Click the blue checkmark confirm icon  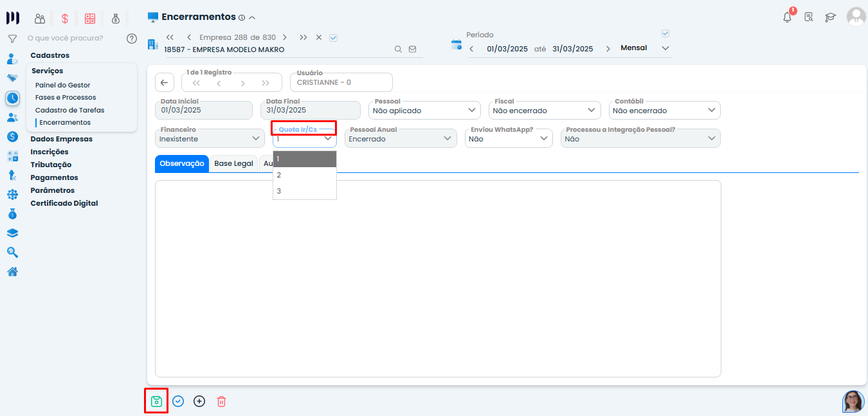tap(178, 401)
